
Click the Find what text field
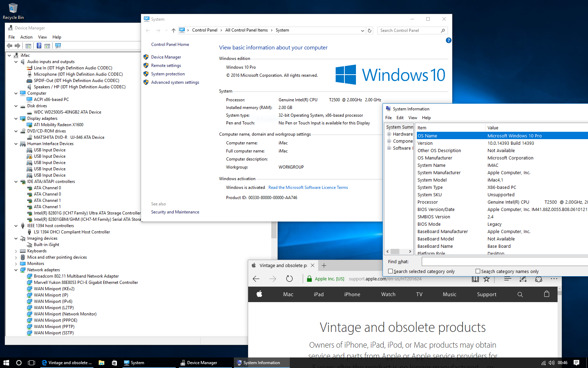(504, 261)
